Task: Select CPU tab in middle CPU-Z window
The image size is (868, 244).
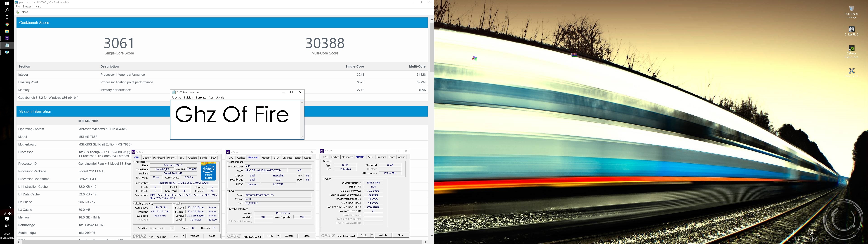Action: coord(231,158)
